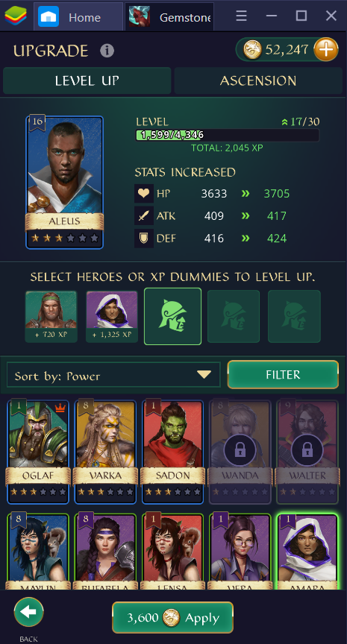
Task: Switch to the Ascension tab
Action: (258, 80)
